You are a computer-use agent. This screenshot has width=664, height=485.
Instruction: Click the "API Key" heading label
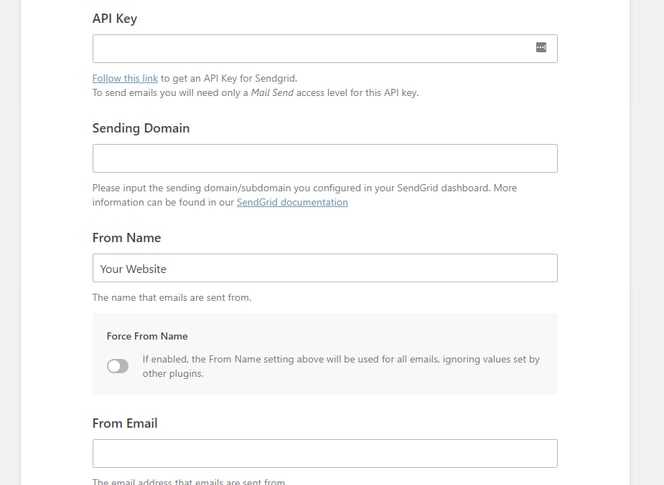117,18
